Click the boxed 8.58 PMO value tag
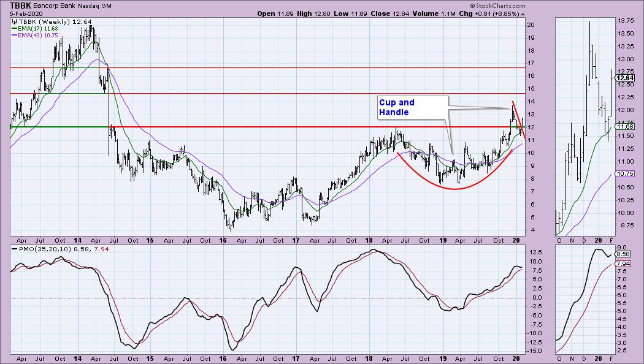 click(x=623, y=254)
